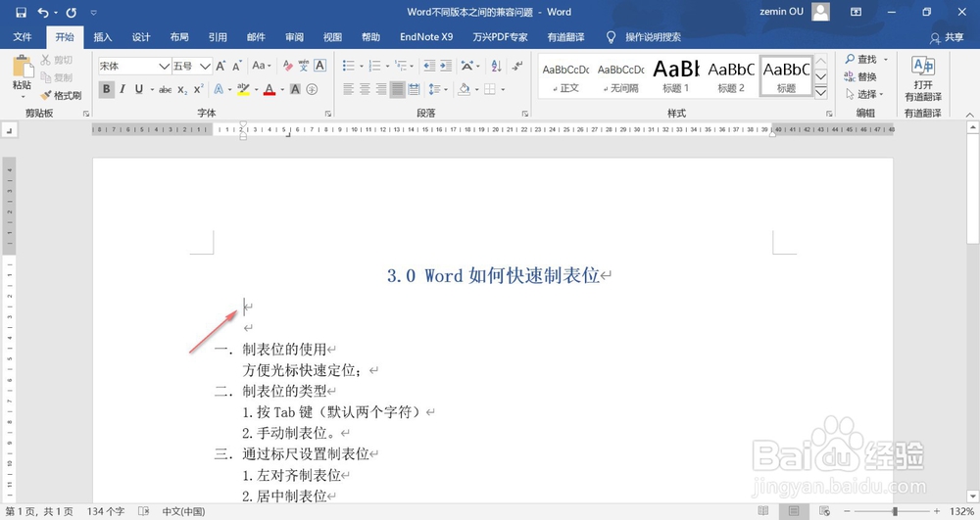980x520 pixels.
Task: Center paragraph text
Action: [x=365, y=89]
